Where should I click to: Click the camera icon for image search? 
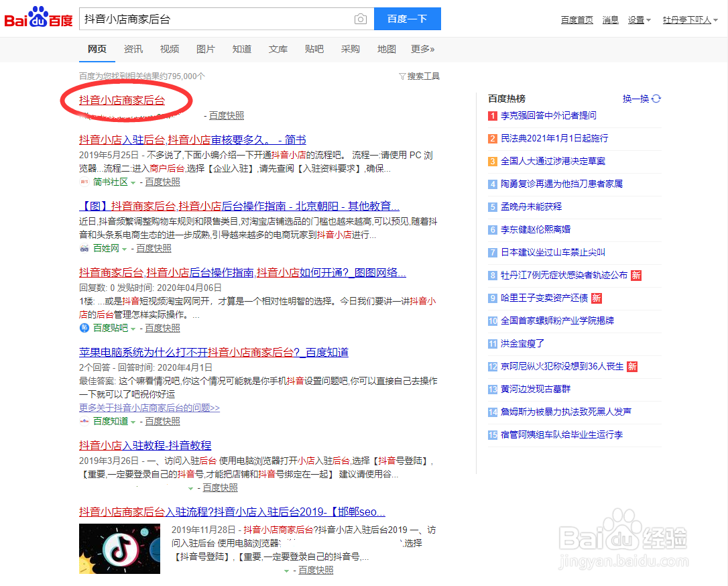point(361,19)
